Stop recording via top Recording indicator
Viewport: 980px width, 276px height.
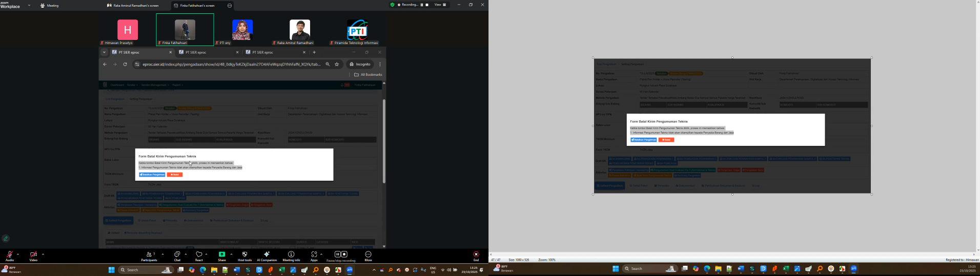click(x=427, y=5)
